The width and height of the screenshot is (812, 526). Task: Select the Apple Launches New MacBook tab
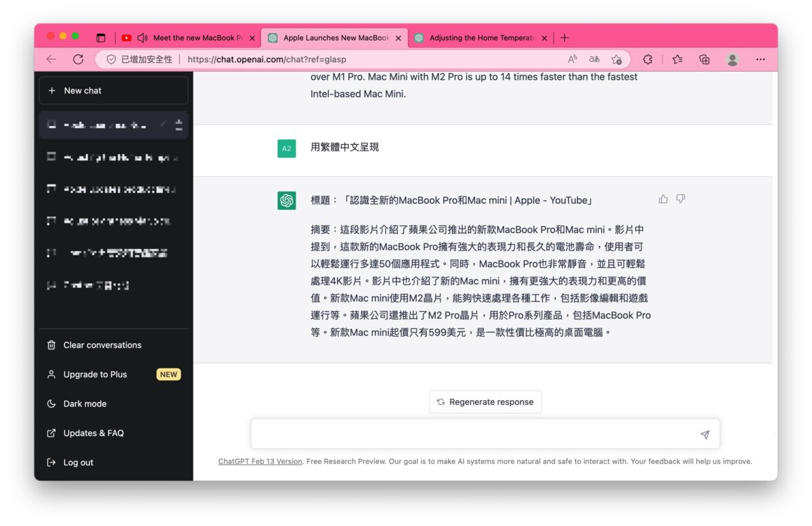pyautogui.click(x=336, y=38)
